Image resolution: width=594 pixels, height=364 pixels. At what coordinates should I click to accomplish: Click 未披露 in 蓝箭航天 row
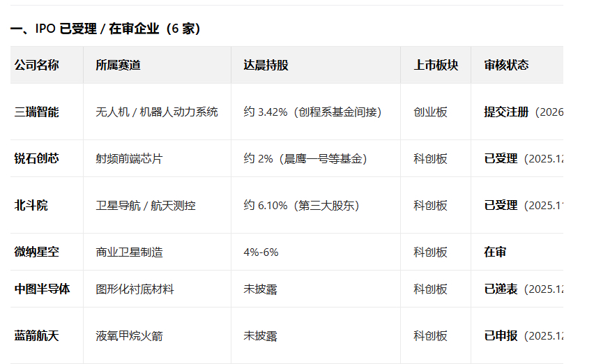[260, 335]
